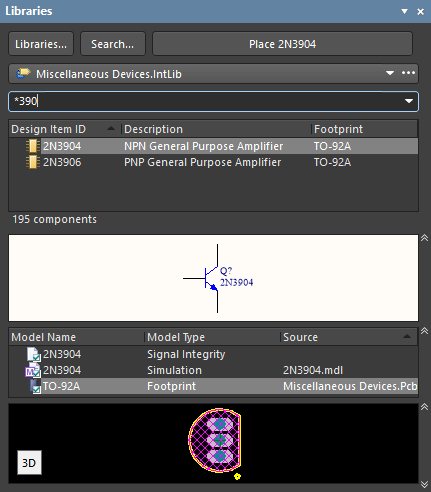Collapse the model list pane

[x=424, y=331]
